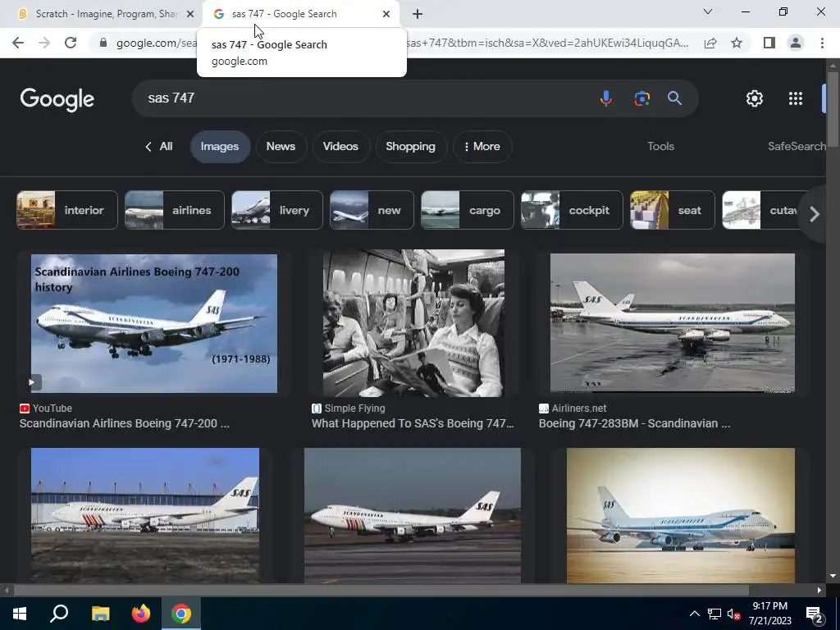
Task: Go back to the All results tab
Action: click(x=159, y=146)
